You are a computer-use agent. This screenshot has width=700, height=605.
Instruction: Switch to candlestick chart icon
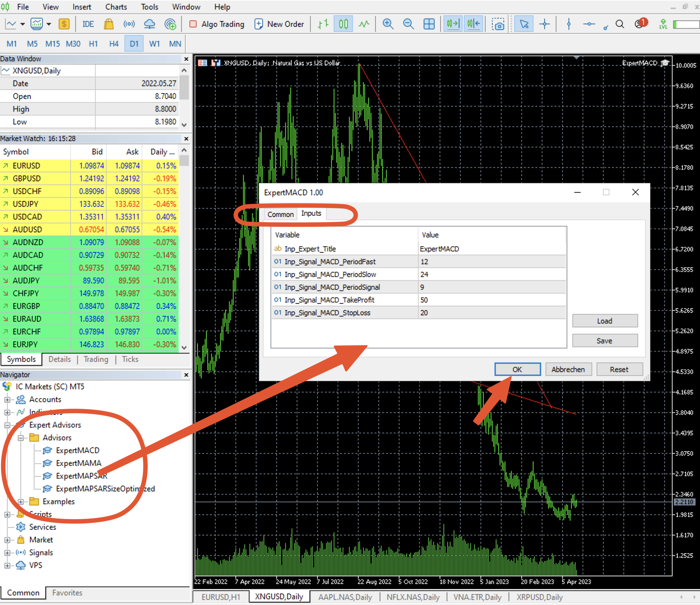(x=343, y=24)
